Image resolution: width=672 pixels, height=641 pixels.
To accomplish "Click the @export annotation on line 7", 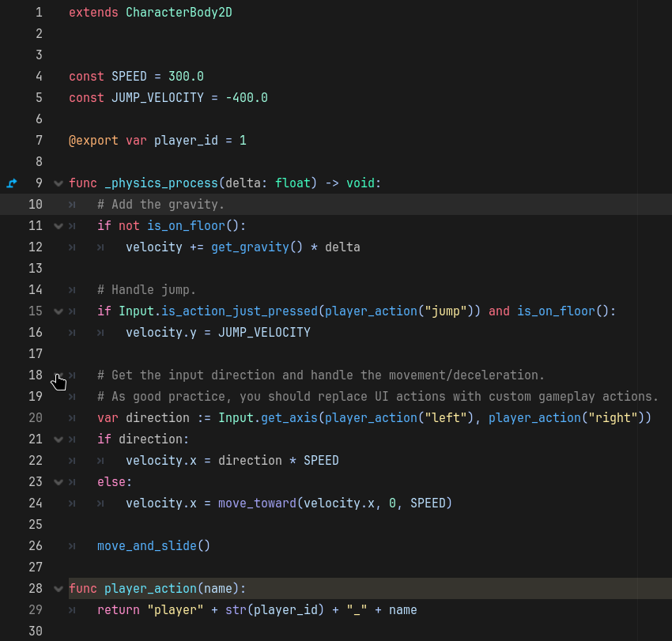I will (x=93, y=141).
